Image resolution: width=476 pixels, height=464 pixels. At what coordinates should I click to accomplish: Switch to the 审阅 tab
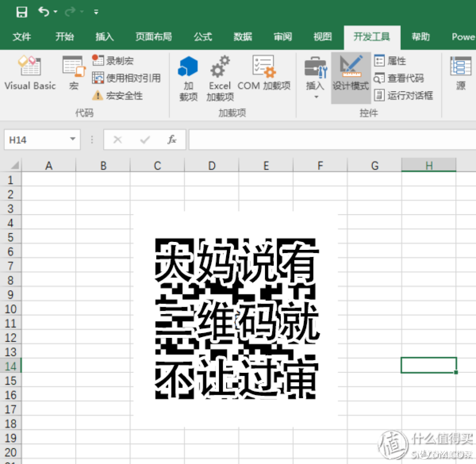(x=283, y=37)
